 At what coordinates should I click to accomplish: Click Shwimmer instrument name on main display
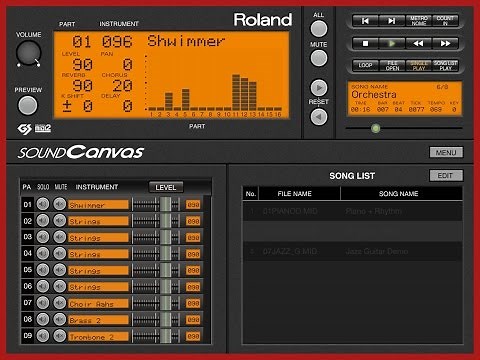(x=186, y=41)
